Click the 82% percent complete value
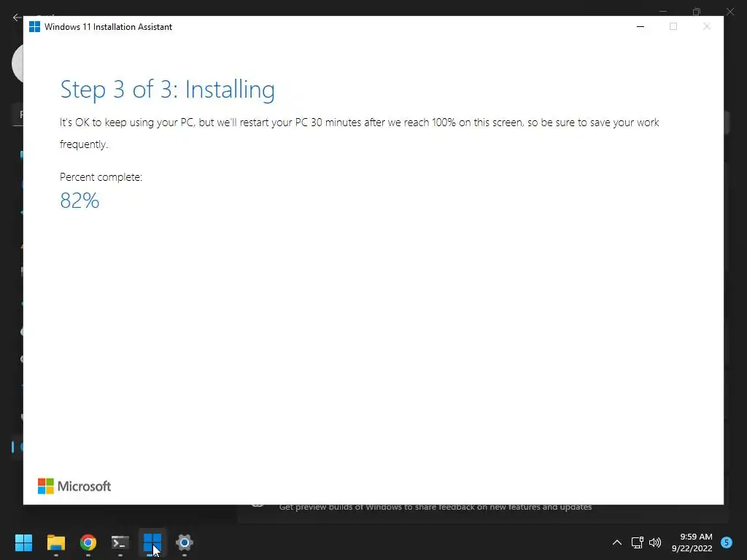747x560 pixels. (x=80, y=201)
